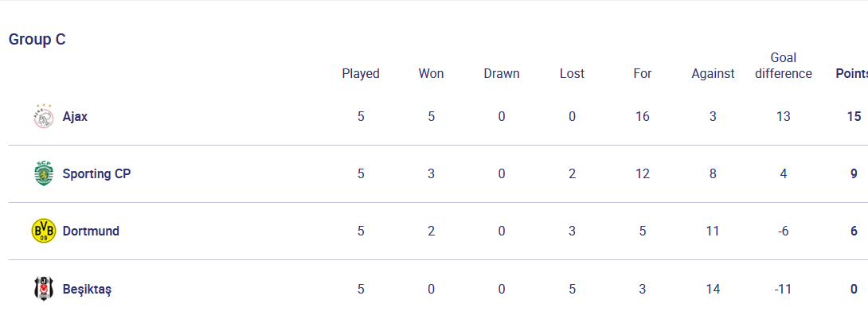Click the Dortmund BVB logo
Viewport: 868px width, 323px height.
point(43,231)
